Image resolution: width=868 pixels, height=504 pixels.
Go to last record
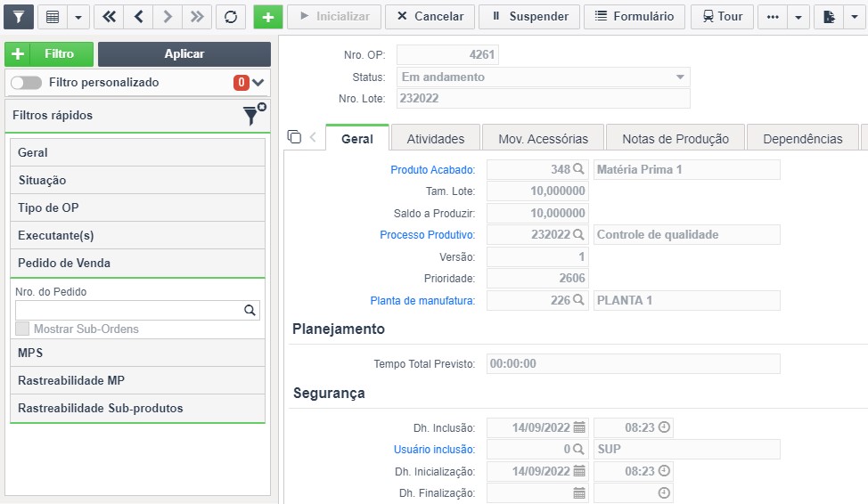197,17
